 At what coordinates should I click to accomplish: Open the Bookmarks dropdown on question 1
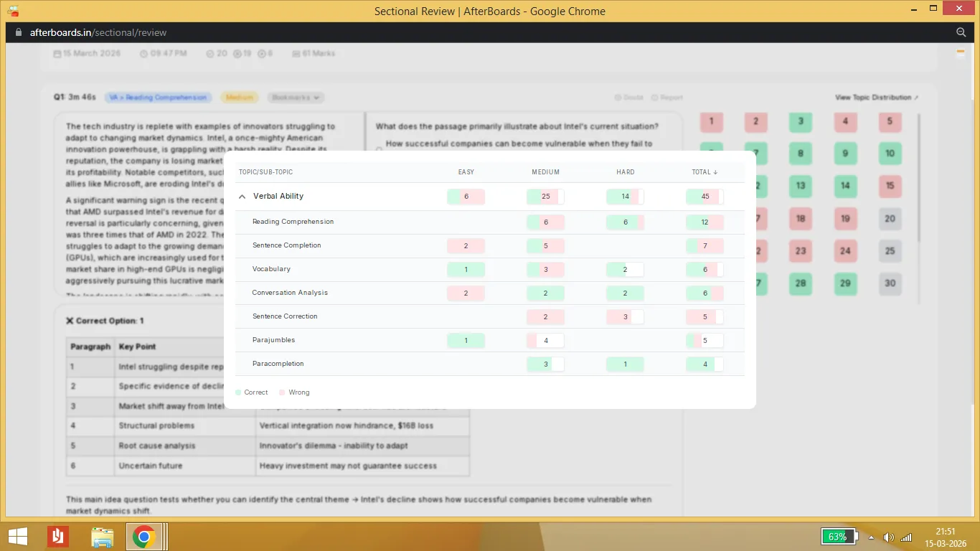(296, 98)
